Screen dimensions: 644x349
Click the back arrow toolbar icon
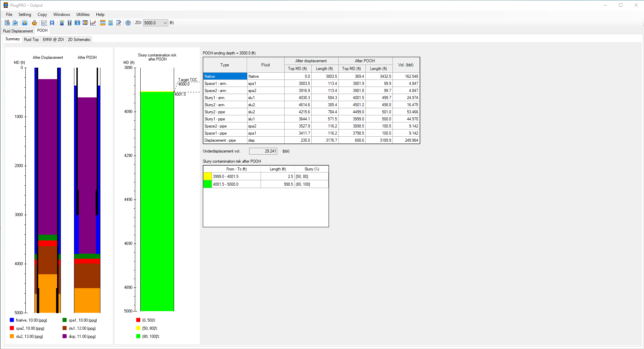(x=25, y=23)
